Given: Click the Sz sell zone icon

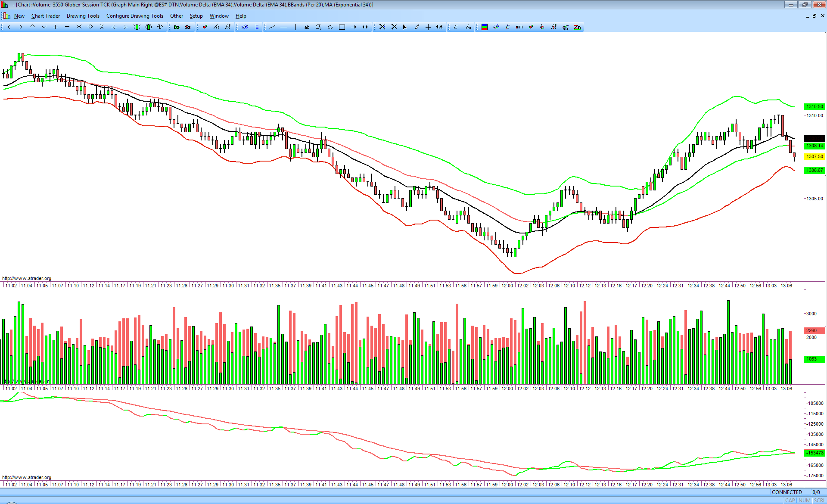Looking at the screenshot, I should pos(188,27).
